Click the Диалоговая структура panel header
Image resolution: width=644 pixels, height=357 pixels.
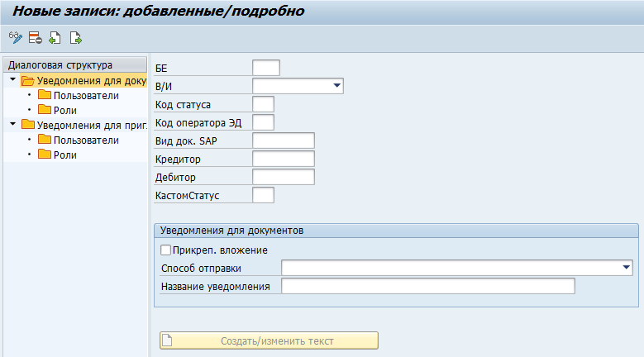60,65
